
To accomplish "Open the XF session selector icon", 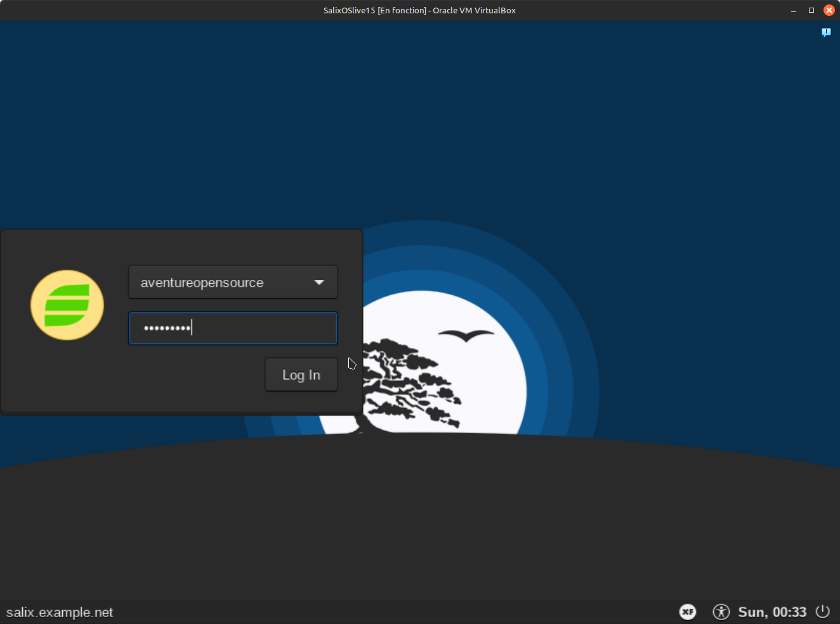I will 688,612.
